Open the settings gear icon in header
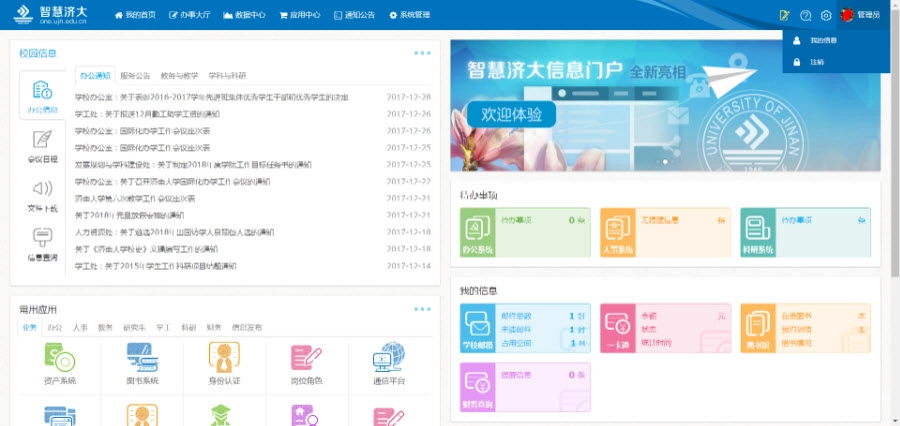 (x=826, y=15)
